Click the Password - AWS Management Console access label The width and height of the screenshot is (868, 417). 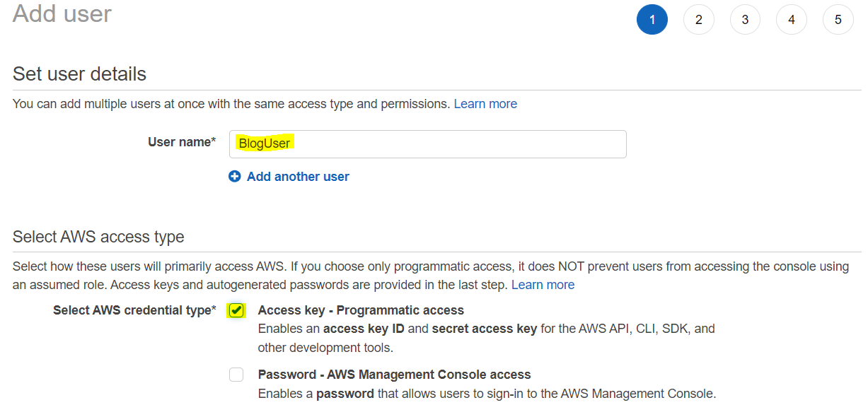point(394,375)
